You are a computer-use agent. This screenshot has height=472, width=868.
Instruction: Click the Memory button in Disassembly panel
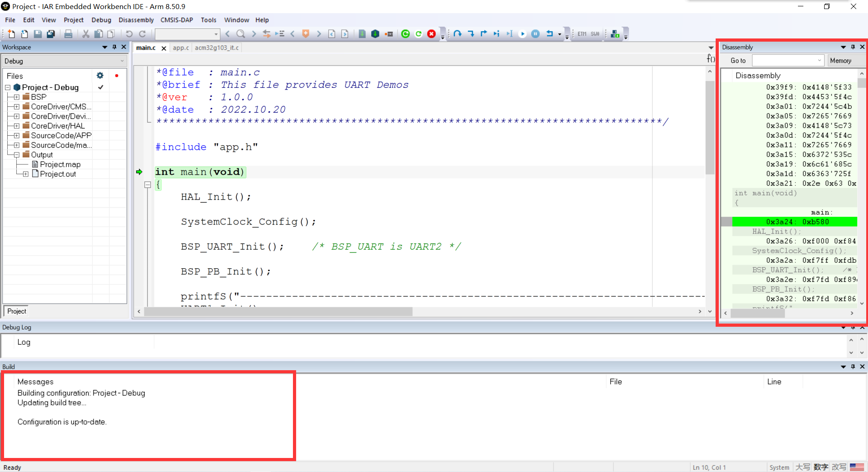pyautogui.click(x=840, y=61)
